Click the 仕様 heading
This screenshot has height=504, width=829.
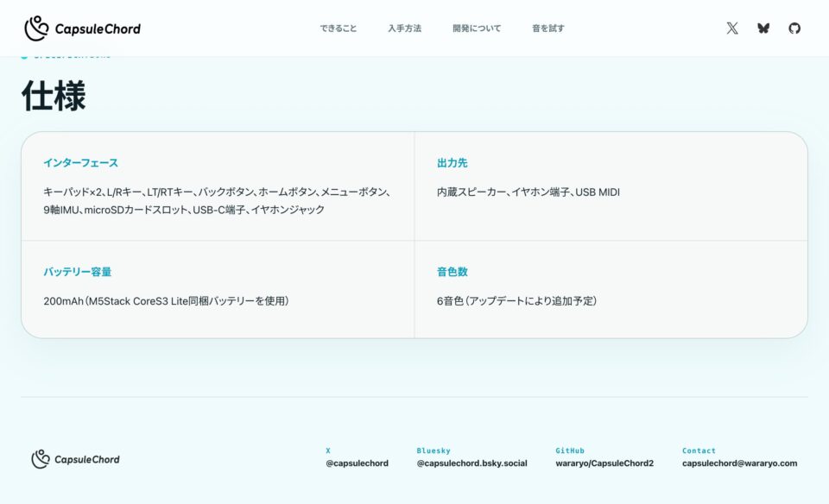pos(54,96)
